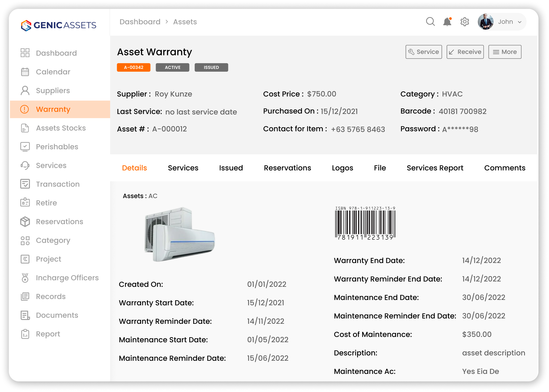The image size is (549, 392).
Task: Open Perishables in the sidebar
Action: (57, 147)
